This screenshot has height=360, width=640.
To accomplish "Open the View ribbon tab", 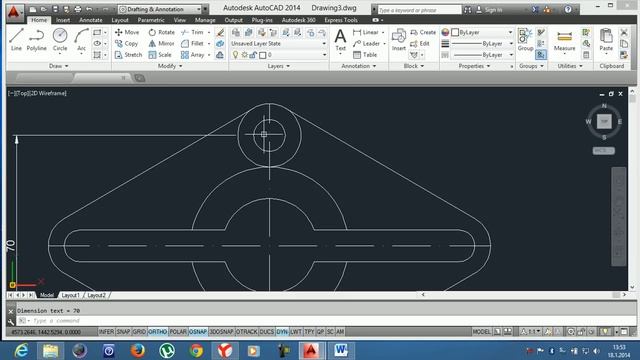I will pos(180,20).
